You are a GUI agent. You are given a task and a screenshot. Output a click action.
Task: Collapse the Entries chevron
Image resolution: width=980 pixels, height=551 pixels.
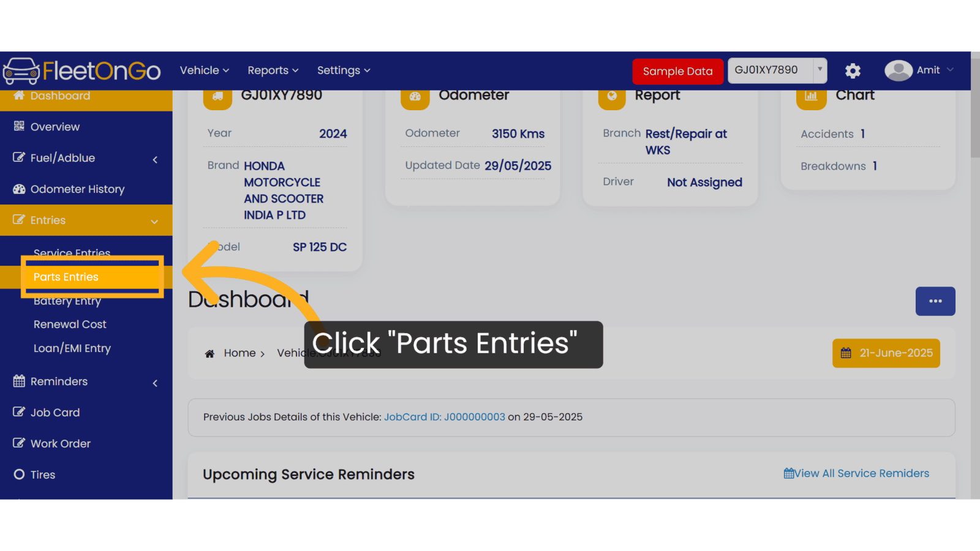(154, 222)
